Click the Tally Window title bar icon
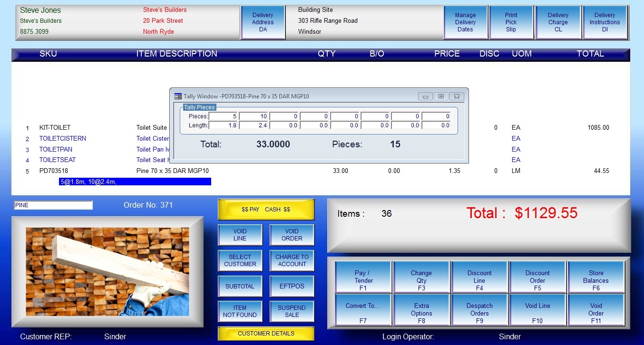 point(178,96)
